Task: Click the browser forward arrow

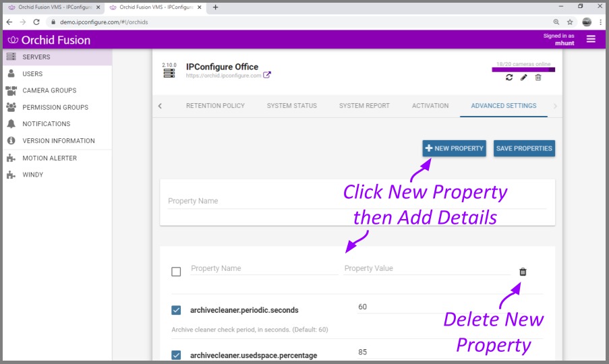Action: 23,22
